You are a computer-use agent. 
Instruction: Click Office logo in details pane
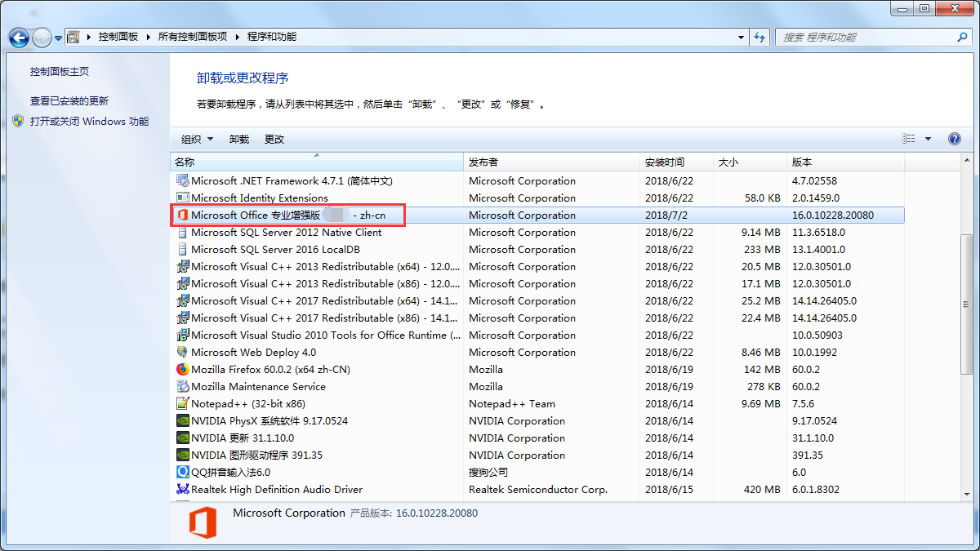click(x=203, y=522)
